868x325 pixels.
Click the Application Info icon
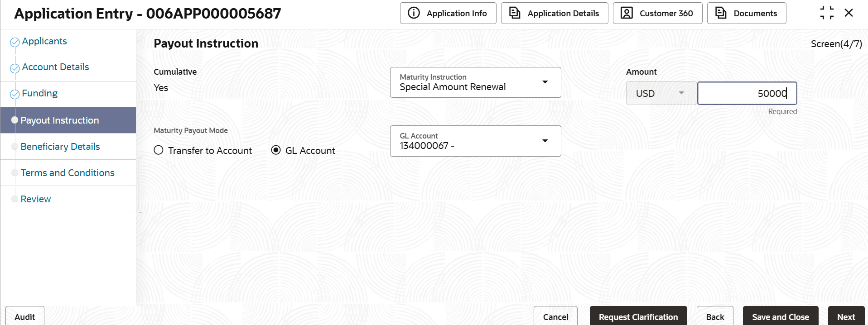coord(414,13)
